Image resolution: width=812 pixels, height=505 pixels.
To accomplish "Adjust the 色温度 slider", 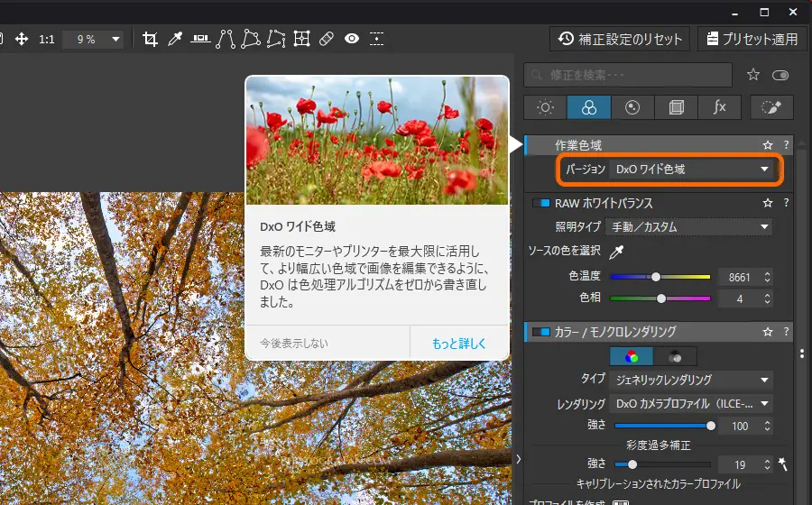I will [x=660, y=277].
